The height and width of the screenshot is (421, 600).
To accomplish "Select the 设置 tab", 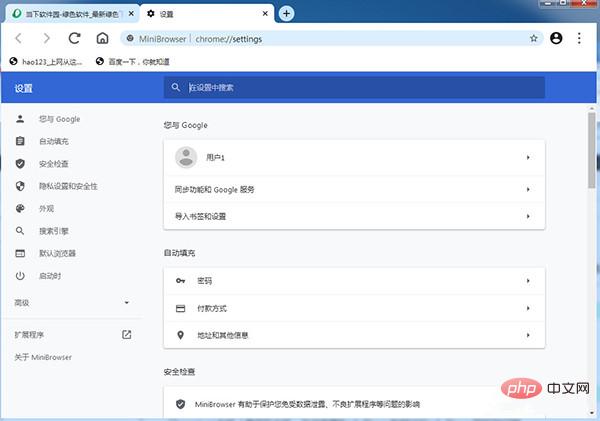I will (207, 14).
